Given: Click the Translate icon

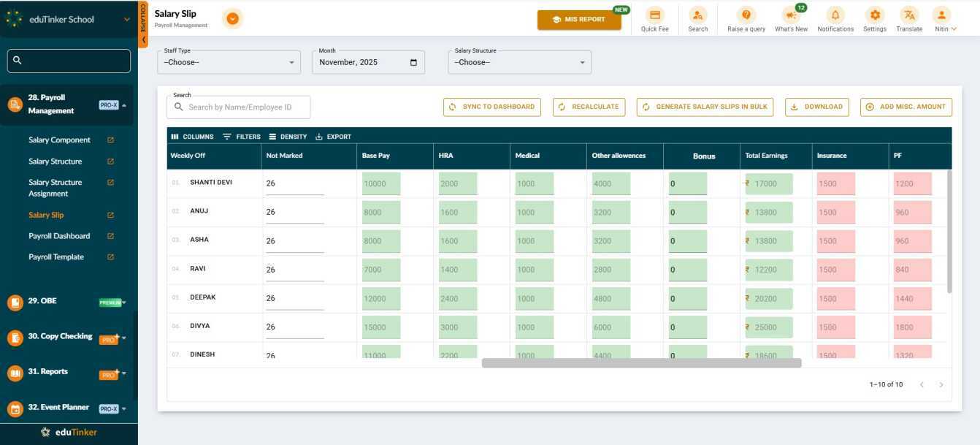Looking at the screenshot, I should [909, 15].
